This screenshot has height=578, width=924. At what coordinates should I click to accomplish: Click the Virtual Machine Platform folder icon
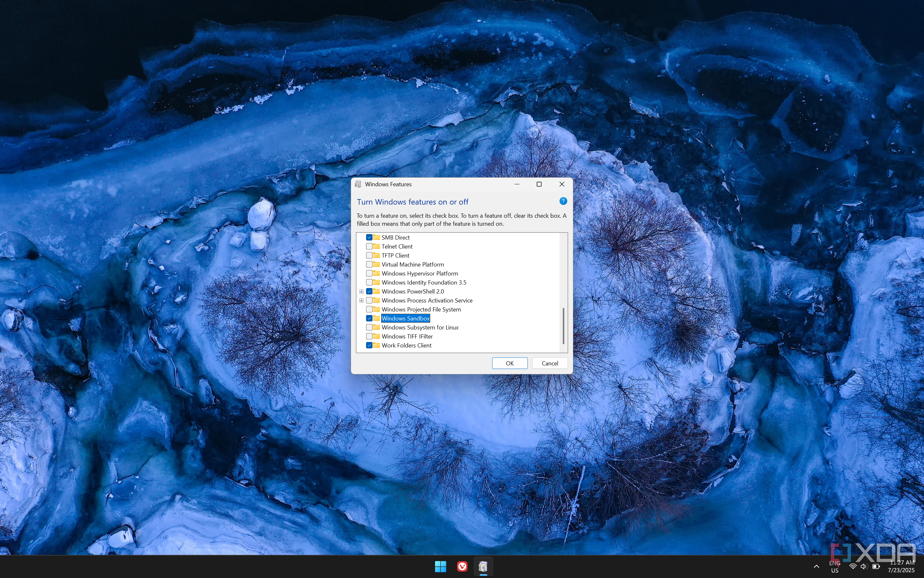pos(376,265)
